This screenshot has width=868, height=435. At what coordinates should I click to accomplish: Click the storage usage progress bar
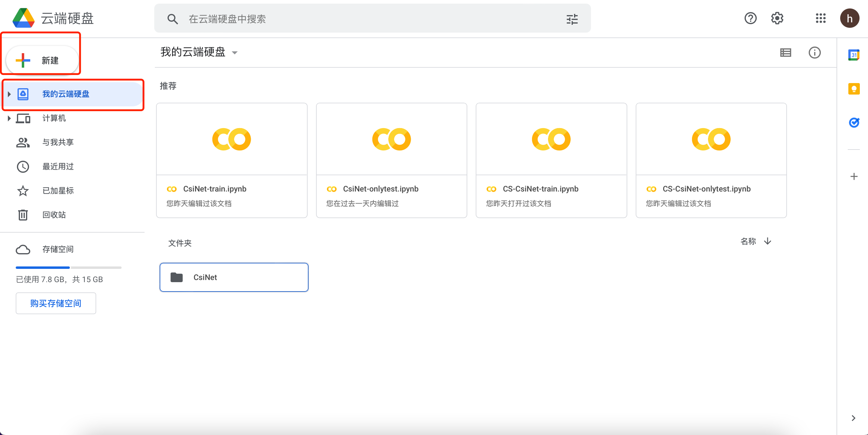(68, 267)
